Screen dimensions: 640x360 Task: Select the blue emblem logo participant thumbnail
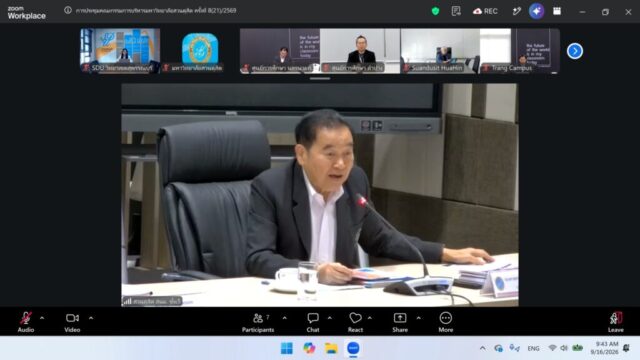[x=200, y=51]
